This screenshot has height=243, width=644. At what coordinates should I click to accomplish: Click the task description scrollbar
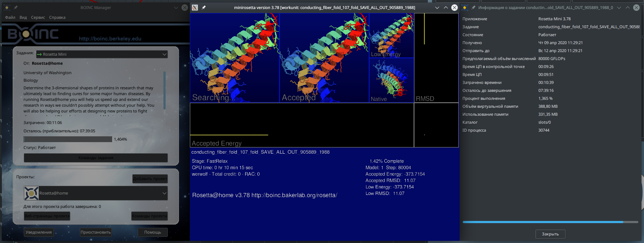pos(165,90)
